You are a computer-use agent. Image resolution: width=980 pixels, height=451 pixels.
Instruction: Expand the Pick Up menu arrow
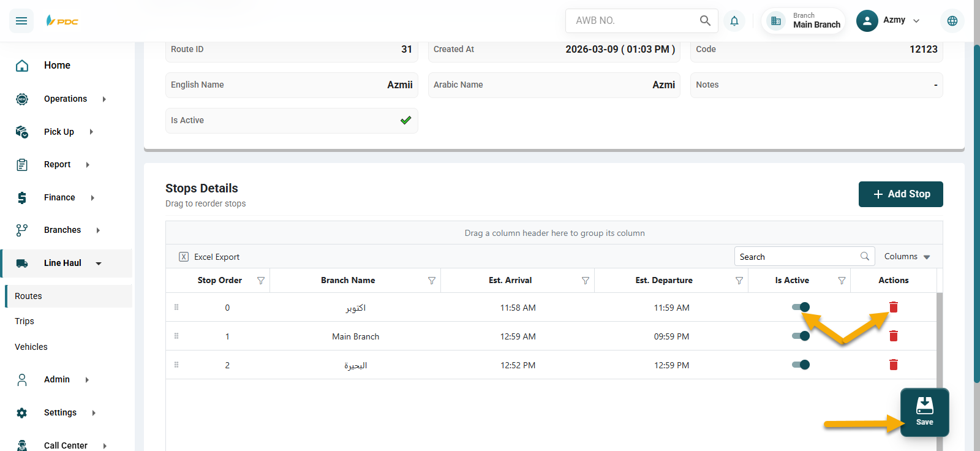91,132
